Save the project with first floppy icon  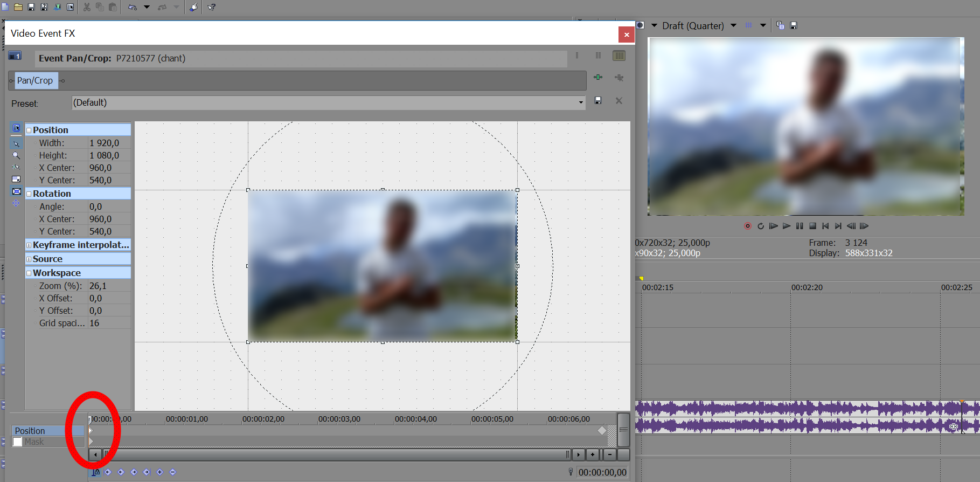click(31, 7)
